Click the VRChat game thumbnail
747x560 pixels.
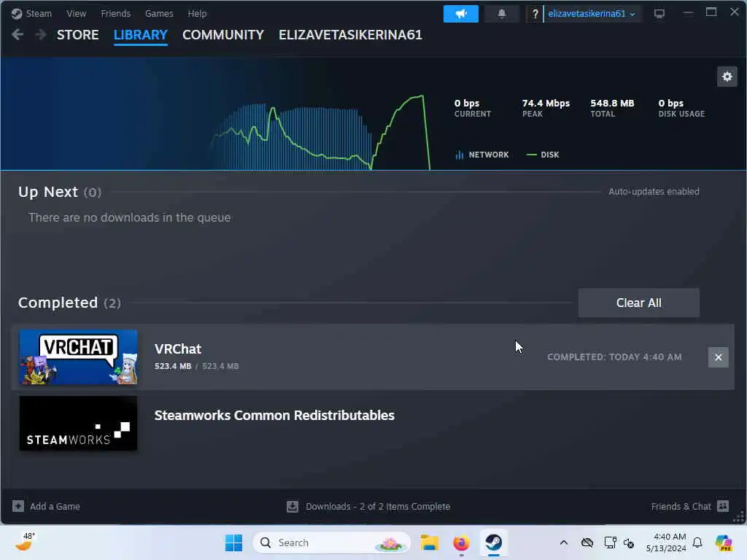[x=78, y=357]
